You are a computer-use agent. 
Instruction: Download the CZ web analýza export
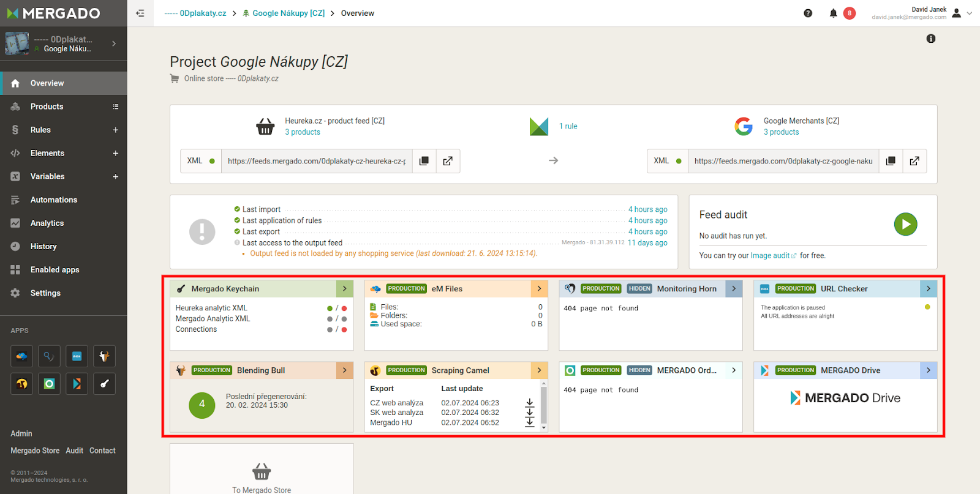pos(530,403)
